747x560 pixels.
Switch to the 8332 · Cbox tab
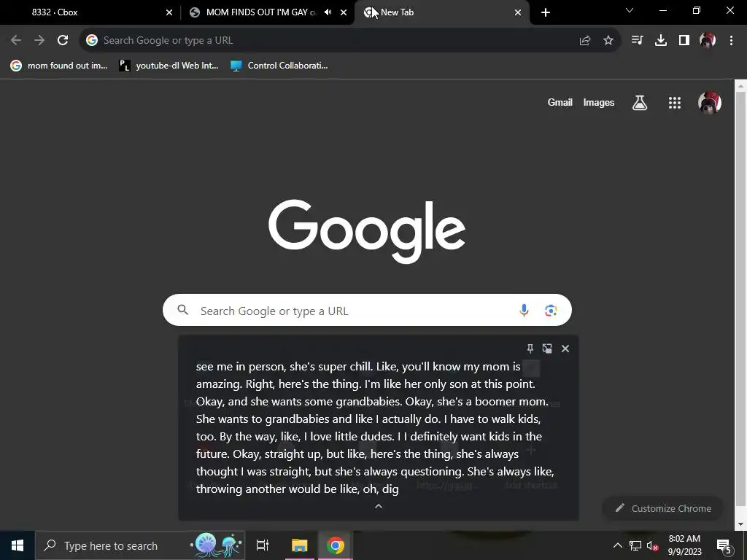tap(90, 12)
